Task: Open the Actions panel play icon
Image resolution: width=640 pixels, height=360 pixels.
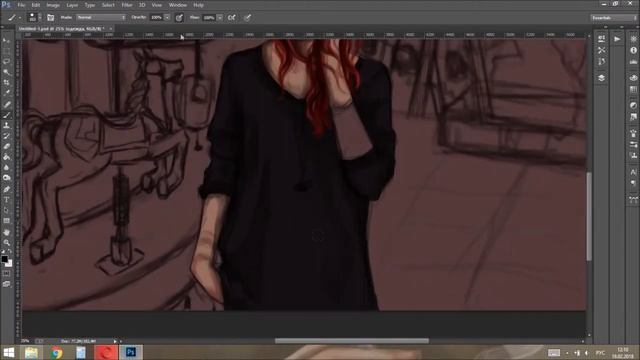Action: pos(617,39)
